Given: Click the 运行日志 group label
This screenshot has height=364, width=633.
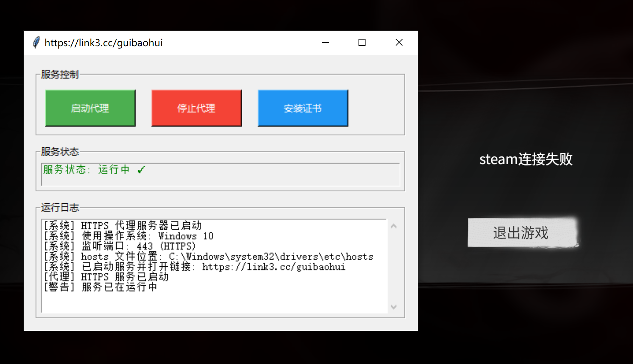Looking at the screenshot, I should (x=60, y=208).
